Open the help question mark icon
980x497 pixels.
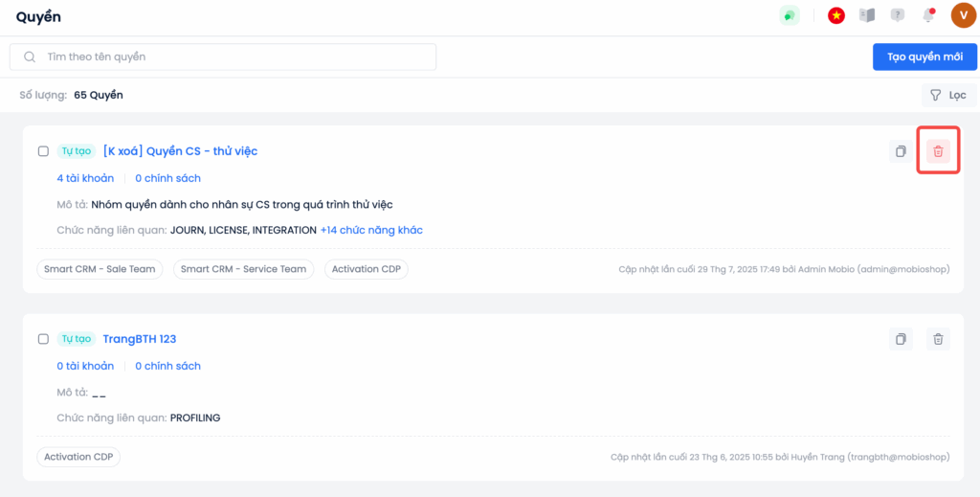pos(898,15)
